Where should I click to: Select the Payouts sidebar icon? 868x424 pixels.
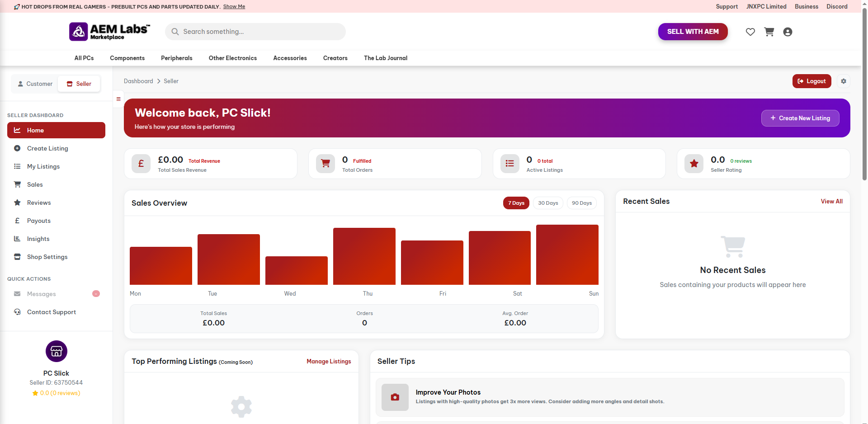[x=17, y=221]
